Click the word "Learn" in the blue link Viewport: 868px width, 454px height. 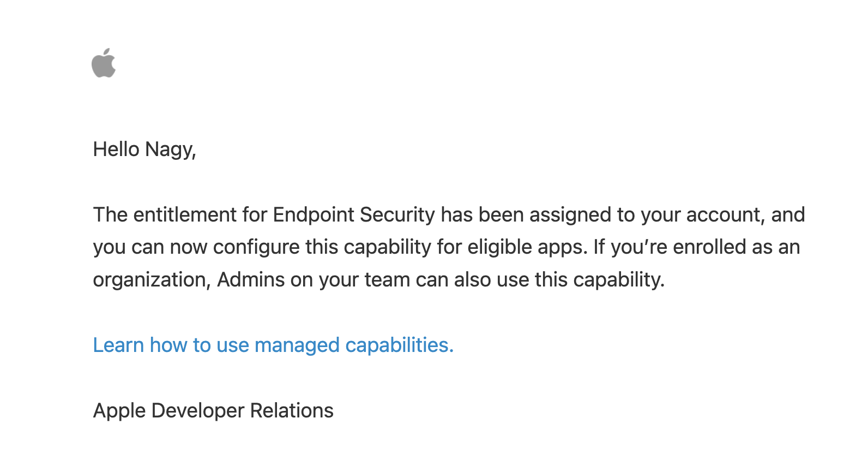tap(118, 345)
